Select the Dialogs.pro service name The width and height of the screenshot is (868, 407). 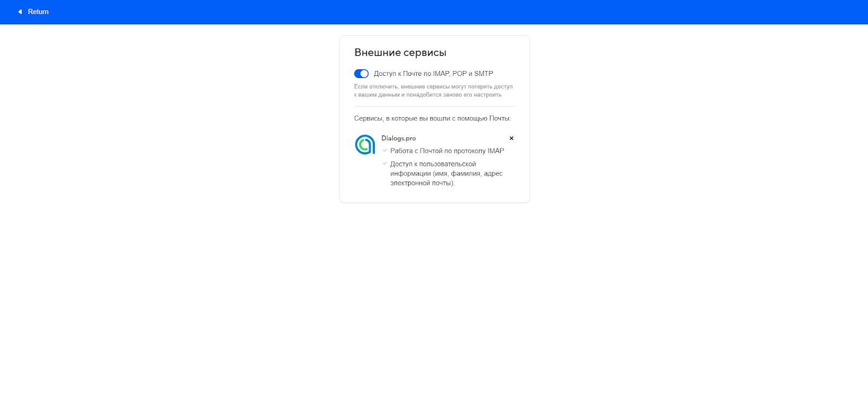(x=398, y=138)
